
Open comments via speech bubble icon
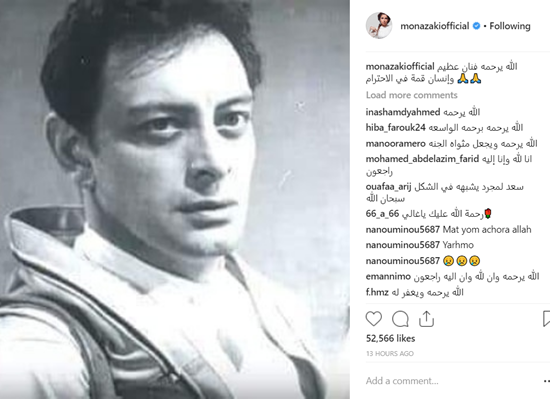400,319
